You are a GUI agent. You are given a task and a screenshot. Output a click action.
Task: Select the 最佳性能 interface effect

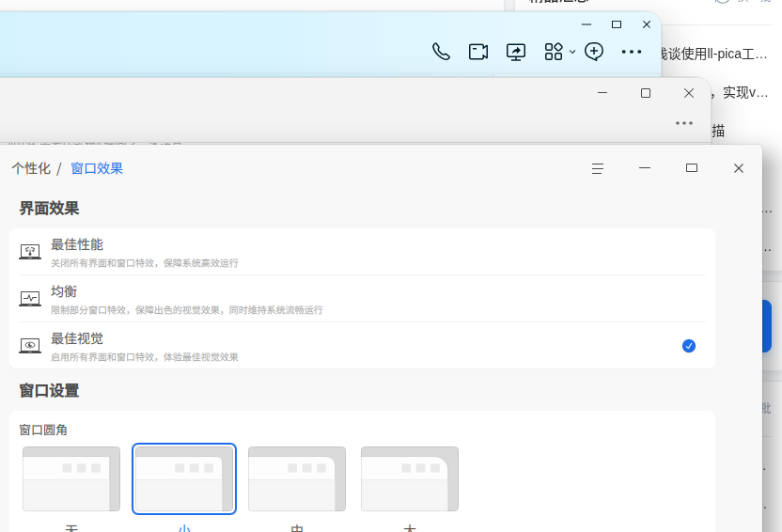[x=362, y=252]
